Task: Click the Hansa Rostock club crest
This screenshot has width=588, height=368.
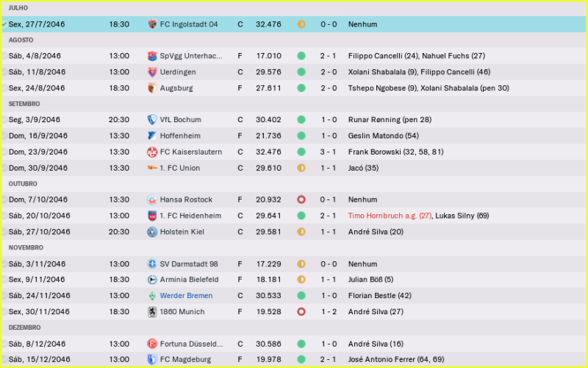Action: click(152, 200)
